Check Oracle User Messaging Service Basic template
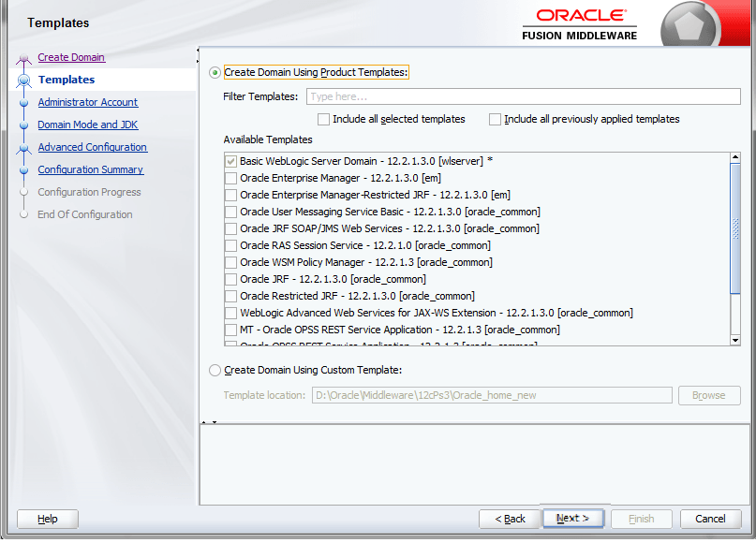The image size is (756, 543). (231, 212)
